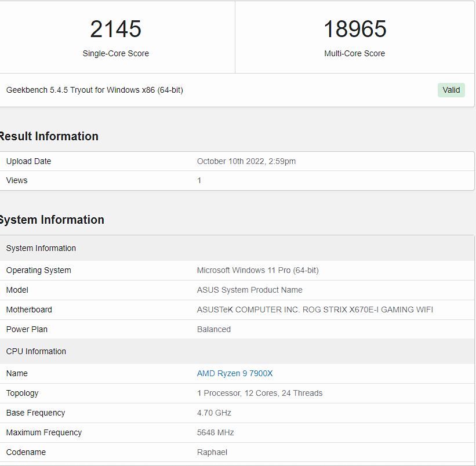Click the Topology row label

coord(22,393)
